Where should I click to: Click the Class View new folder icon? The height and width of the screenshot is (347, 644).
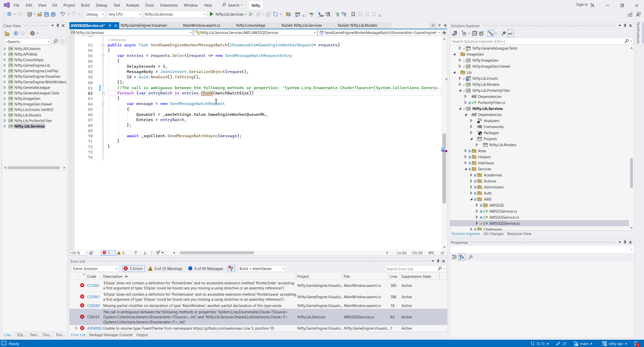tap(7, 33)
